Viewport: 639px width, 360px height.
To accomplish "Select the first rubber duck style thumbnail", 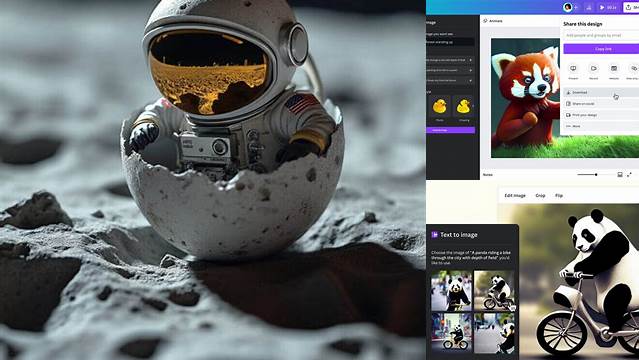I will pos(439,106).
